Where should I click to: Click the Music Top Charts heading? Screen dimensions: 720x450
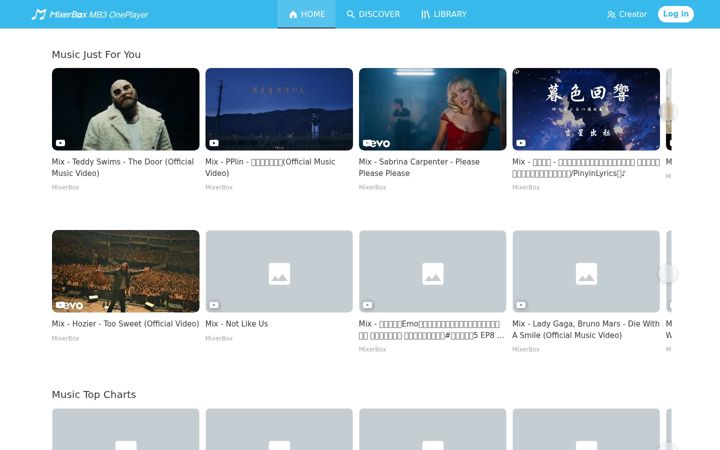(x=94, y=394)
